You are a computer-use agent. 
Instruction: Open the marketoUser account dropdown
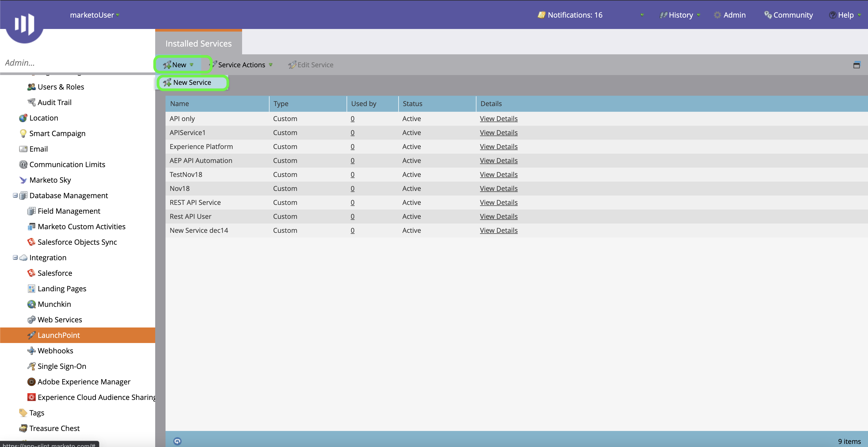[x=95, y=15]
